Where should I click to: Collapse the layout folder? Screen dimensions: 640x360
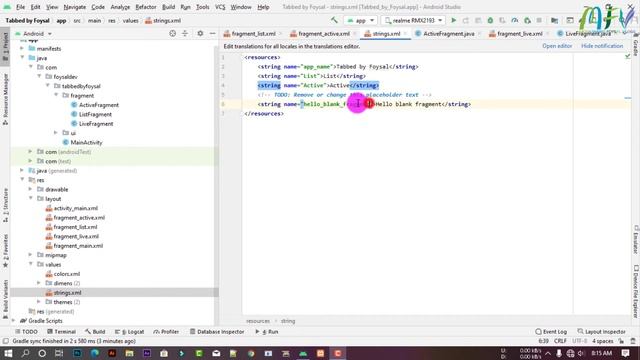click(x=31, y=198)
